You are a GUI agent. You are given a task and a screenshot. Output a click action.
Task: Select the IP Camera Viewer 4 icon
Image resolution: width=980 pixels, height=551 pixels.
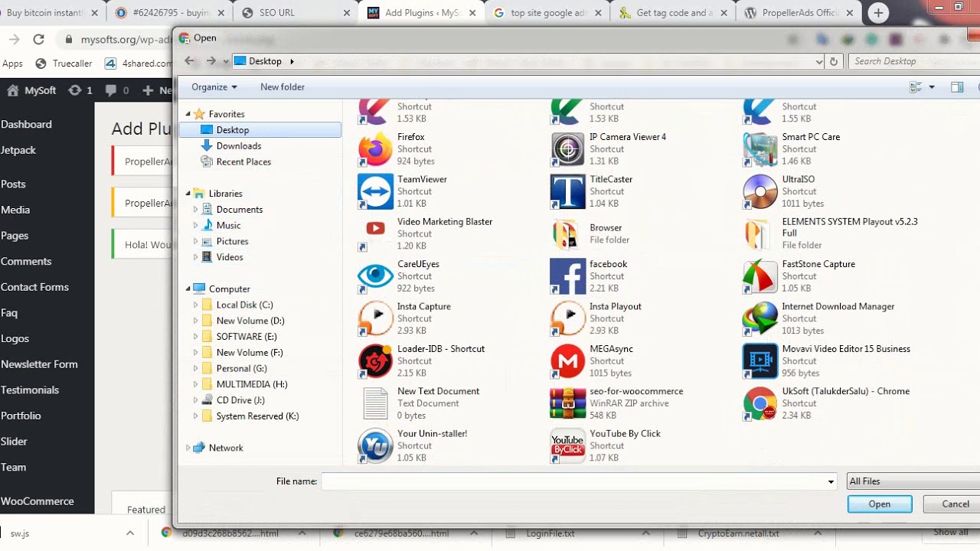[x=567, y=149]
